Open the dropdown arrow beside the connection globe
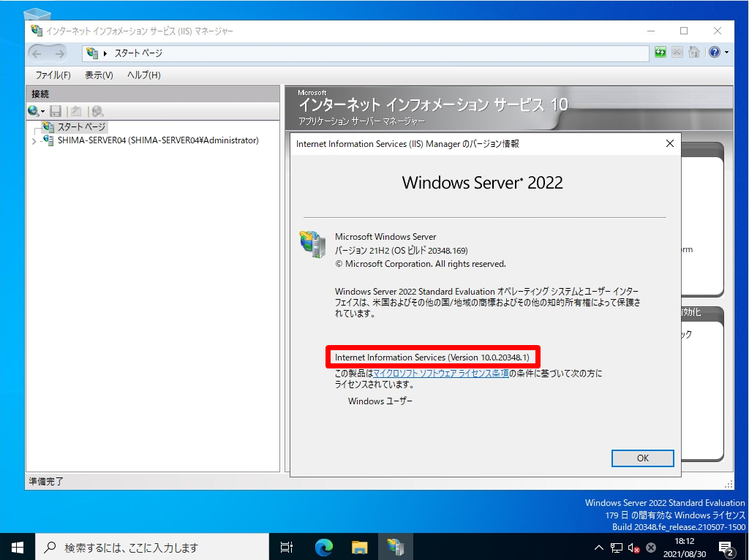This screenshot has height=560, width=749. 43,112
